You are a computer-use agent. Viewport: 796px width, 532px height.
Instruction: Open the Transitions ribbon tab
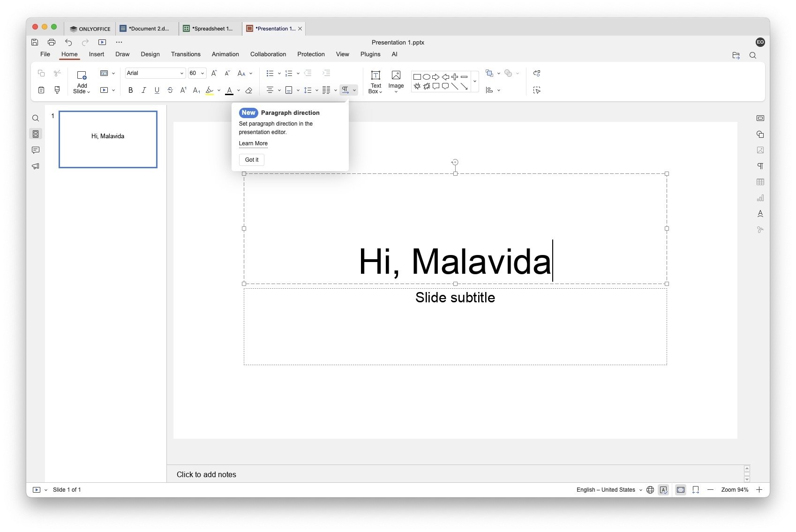click(186, 54)
